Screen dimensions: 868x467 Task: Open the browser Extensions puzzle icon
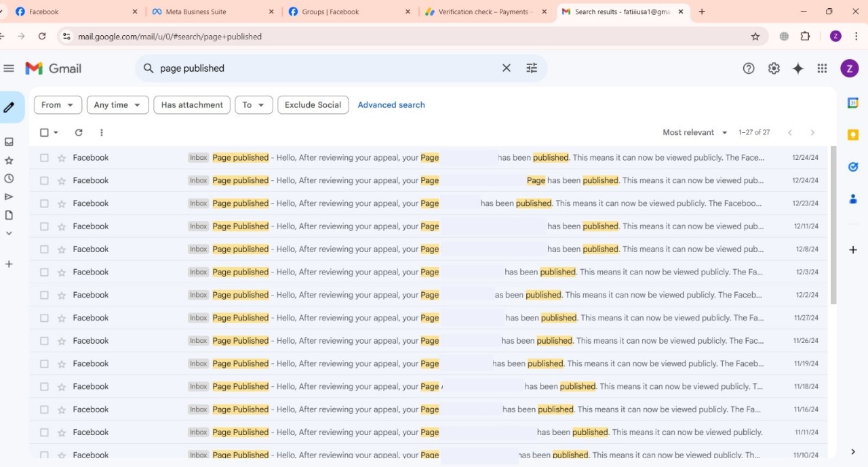coord(806,37)
